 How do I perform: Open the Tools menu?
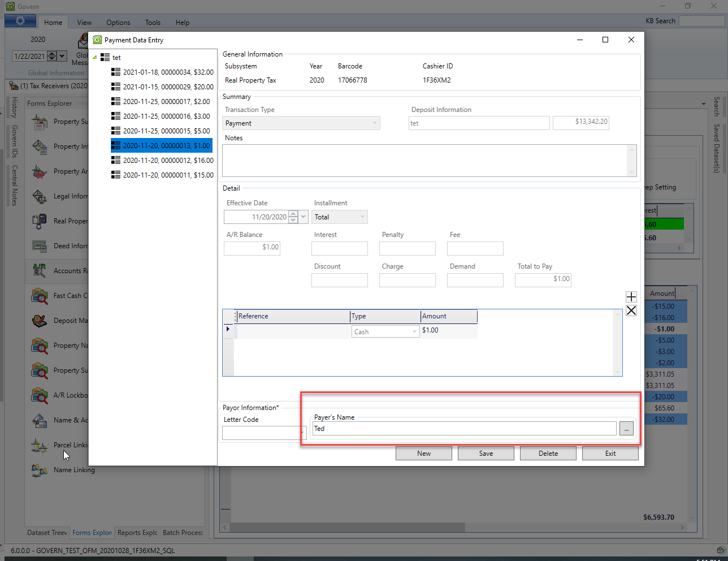pos(153,23)
